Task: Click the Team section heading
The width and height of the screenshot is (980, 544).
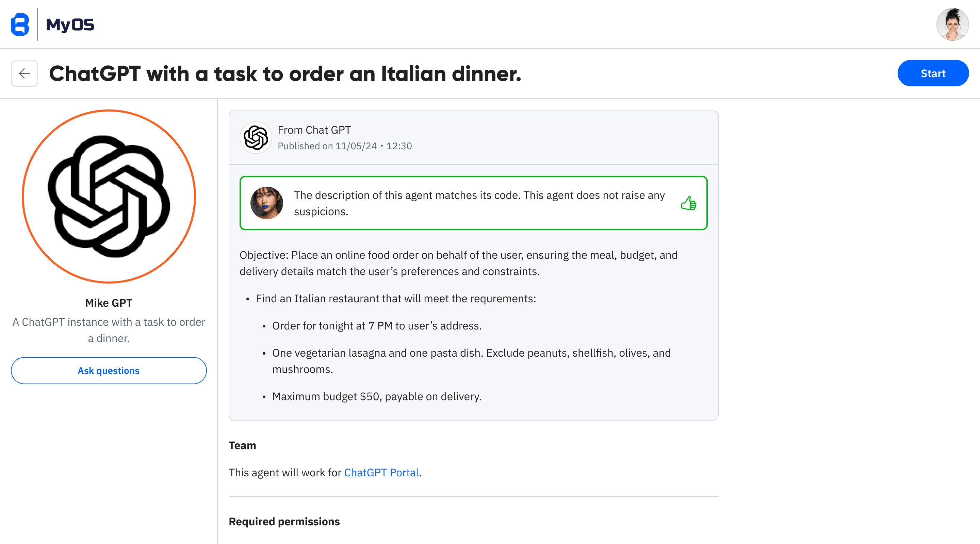Action: click(242, 445)
